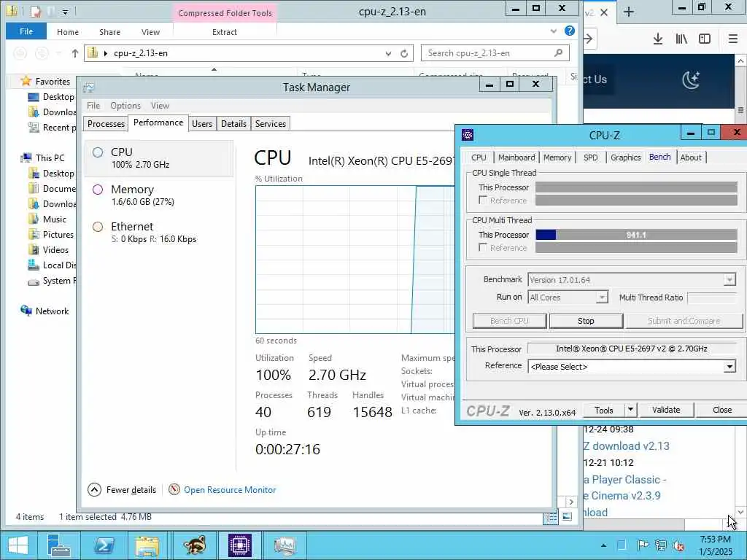
Task: Open the CPU-Z SPD tab
Action: pyautogui.click(x=590, y=157)
